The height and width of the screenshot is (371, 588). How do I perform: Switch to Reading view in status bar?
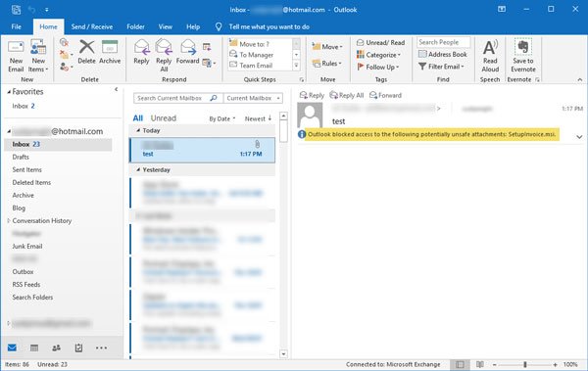point(479,364)
